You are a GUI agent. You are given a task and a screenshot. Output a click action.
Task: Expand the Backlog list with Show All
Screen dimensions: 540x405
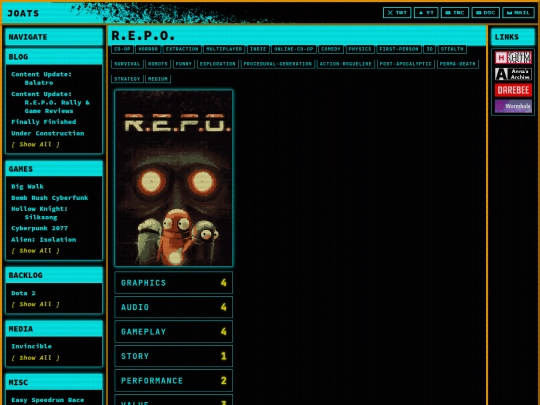tap(35, 304)
